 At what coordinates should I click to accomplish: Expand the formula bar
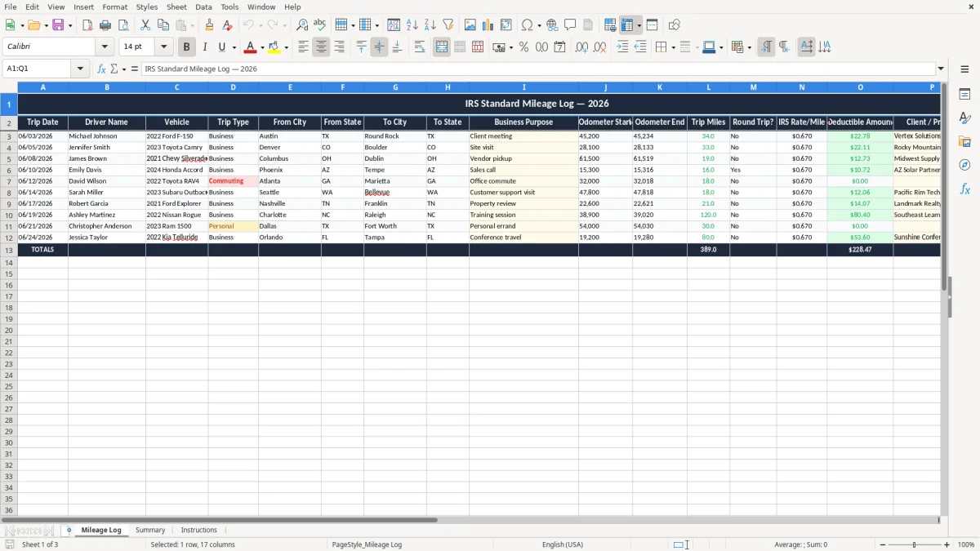coord(941,69)
